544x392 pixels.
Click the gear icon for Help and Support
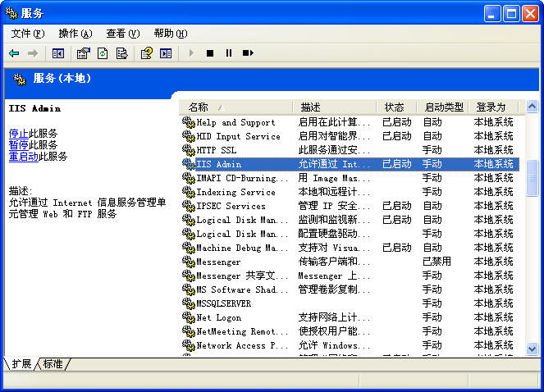tap(189, 122)
